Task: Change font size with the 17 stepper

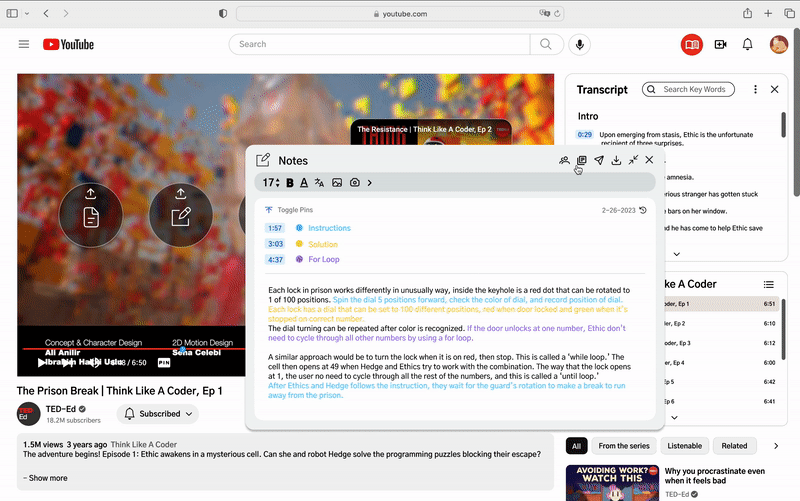Action: point(271,183)
